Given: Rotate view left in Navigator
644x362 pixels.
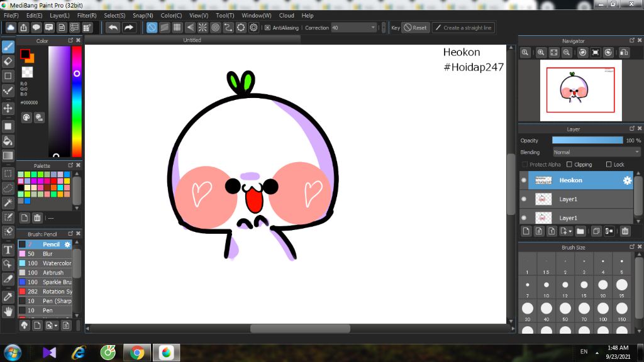Looking at the screenshot, I should 583,53.
